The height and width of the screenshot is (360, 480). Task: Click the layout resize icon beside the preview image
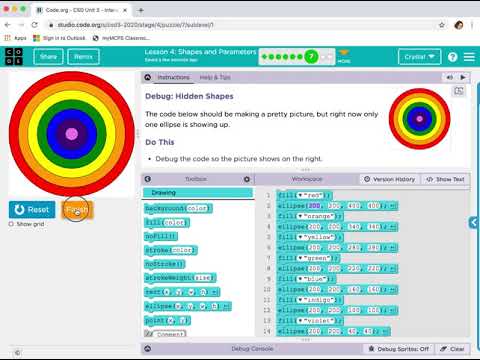click(459, 91)
